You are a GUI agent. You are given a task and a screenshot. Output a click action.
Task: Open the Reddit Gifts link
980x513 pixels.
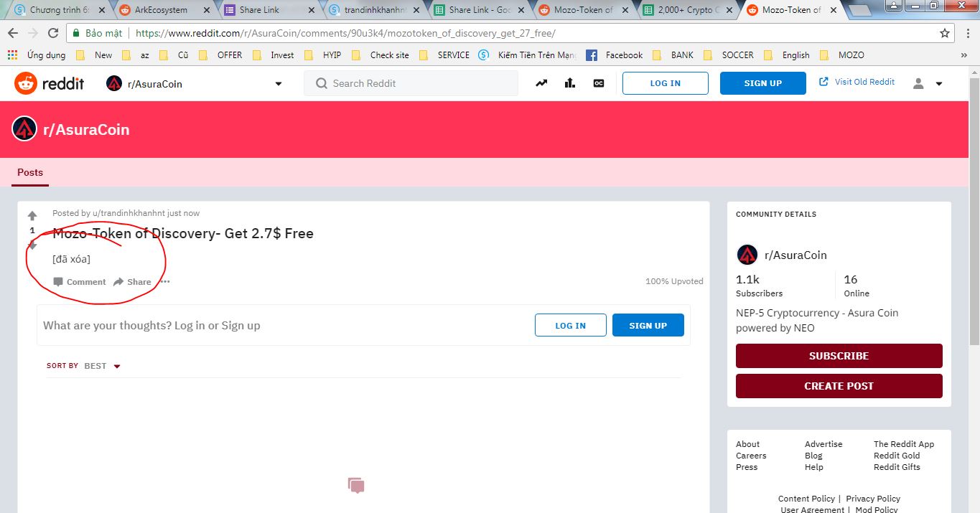click(897, 467)
